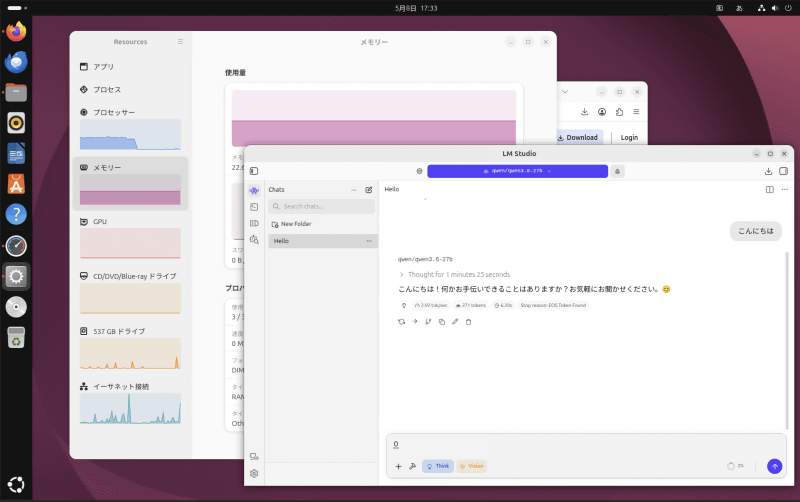This screenshot has width=800, height=502.
Task: Branch the conversation from this message
Action: tap(428, 322)
